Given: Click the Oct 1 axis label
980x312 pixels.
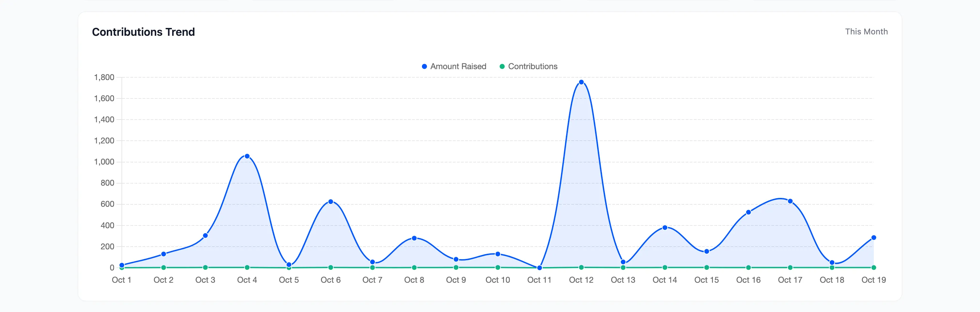Looking at the screenshot, I should click(x=121, y=280).
